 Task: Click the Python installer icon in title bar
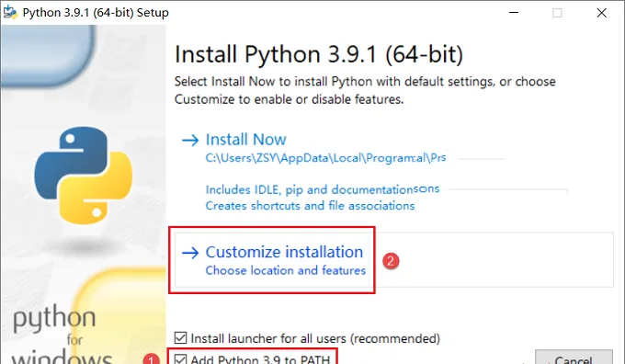pos(10,12)
